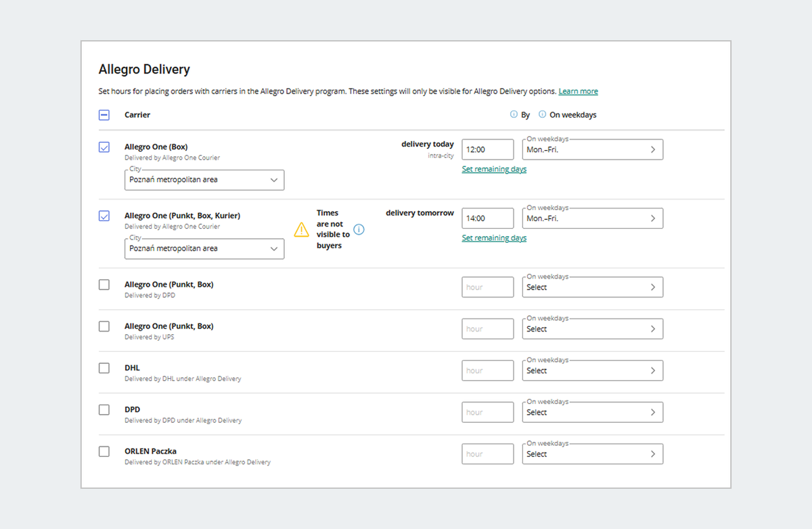Click info icon beside Times are not visible
Screen dimensions: 812x529
pos(359,229)
